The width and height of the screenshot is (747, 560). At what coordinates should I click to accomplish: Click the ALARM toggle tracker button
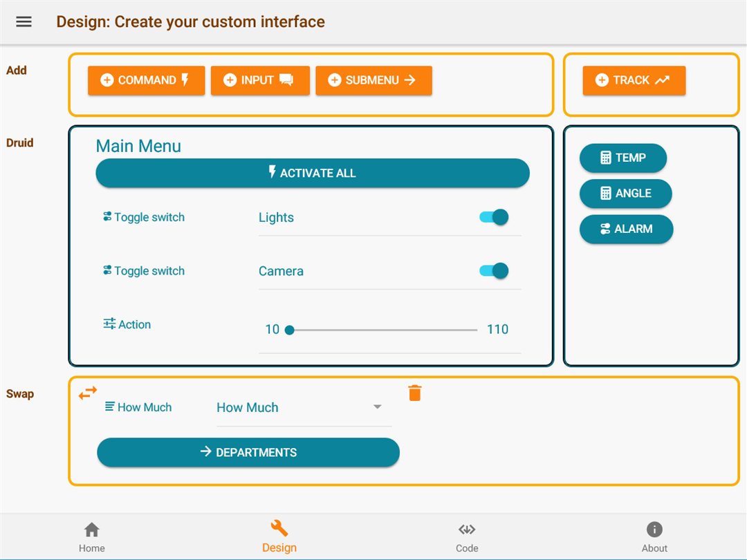[x=626, y=229]
